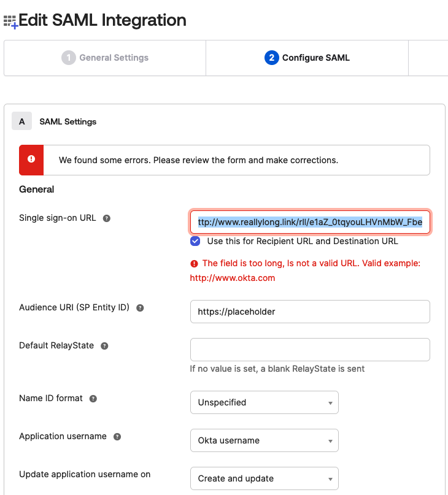Screen dimensions: 448x495
Task: Click the step 1 number circle
Action: pos(68,58)
